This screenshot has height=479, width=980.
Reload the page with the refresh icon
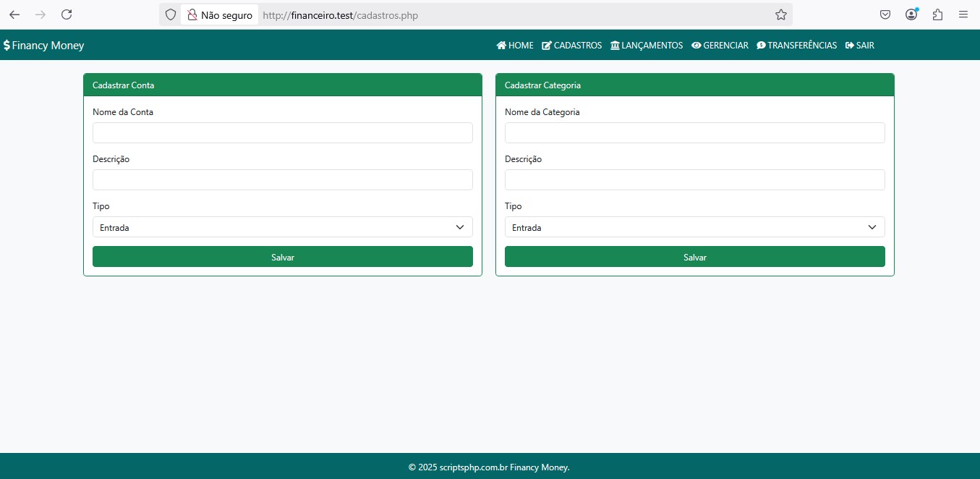[67, 14]
